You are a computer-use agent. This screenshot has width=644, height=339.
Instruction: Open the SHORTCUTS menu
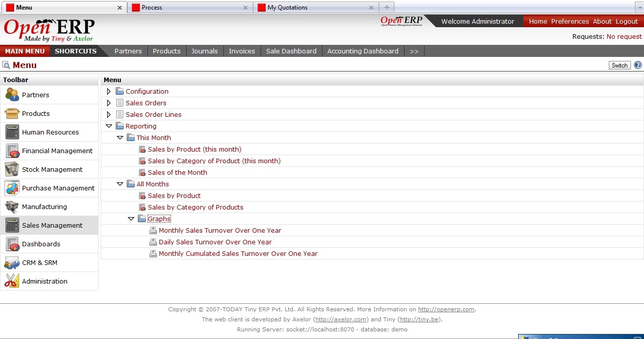[75, 51]
